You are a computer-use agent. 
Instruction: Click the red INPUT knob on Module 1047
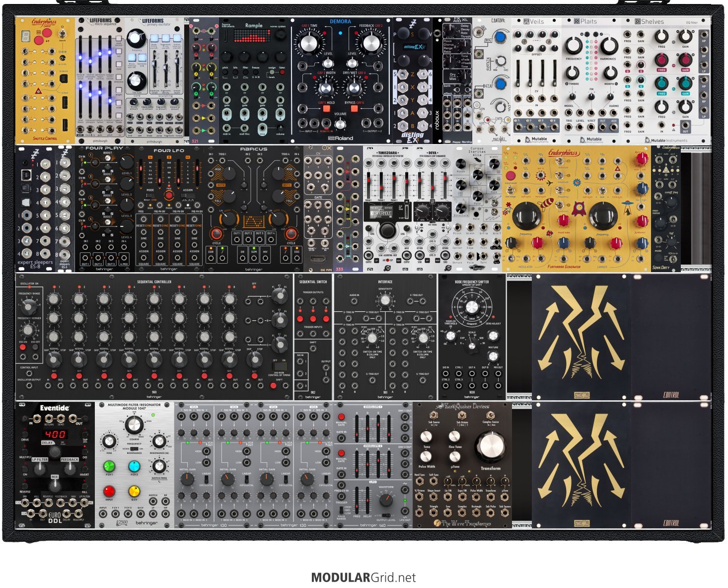(109, 491)
